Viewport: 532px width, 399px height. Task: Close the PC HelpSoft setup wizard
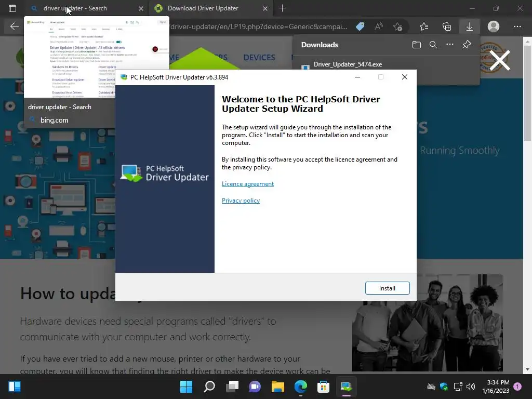pos(404,77)
